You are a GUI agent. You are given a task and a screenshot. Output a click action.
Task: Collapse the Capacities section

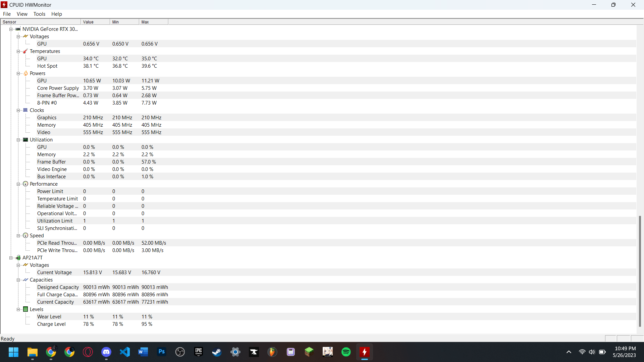click(18, 280)
